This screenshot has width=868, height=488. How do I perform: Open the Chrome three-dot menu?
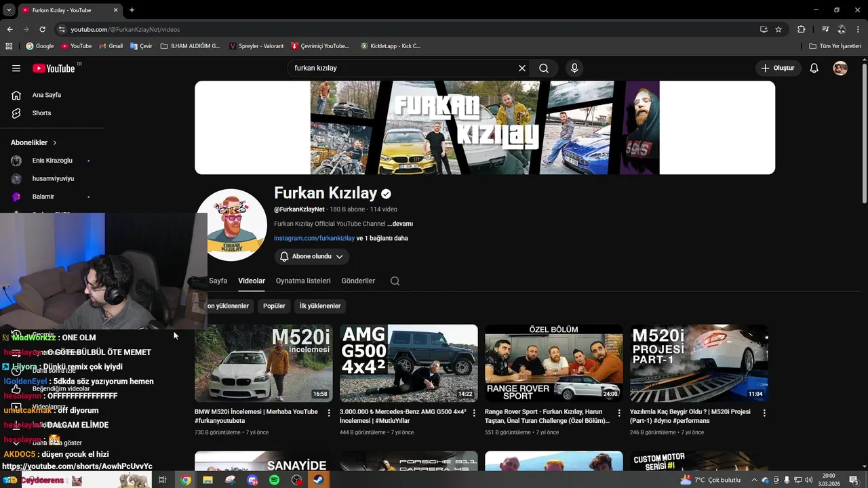point(859,29)
